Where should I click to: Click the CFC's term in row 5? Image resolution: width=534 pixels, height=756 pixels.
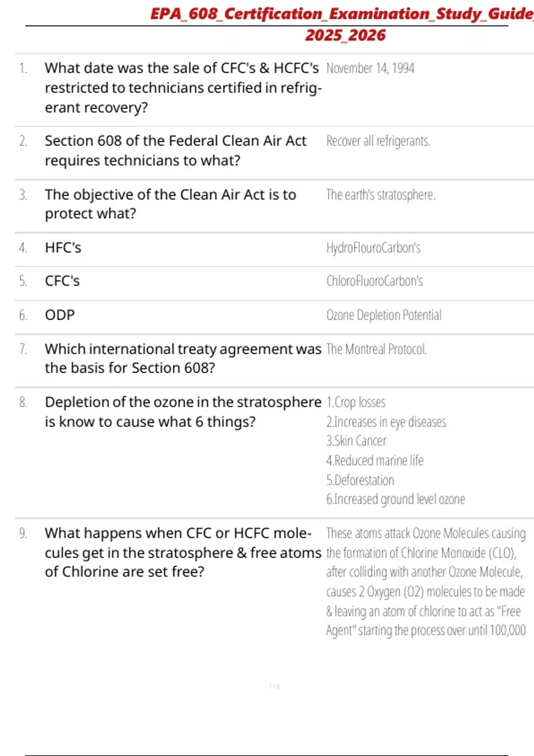[62, 281]
